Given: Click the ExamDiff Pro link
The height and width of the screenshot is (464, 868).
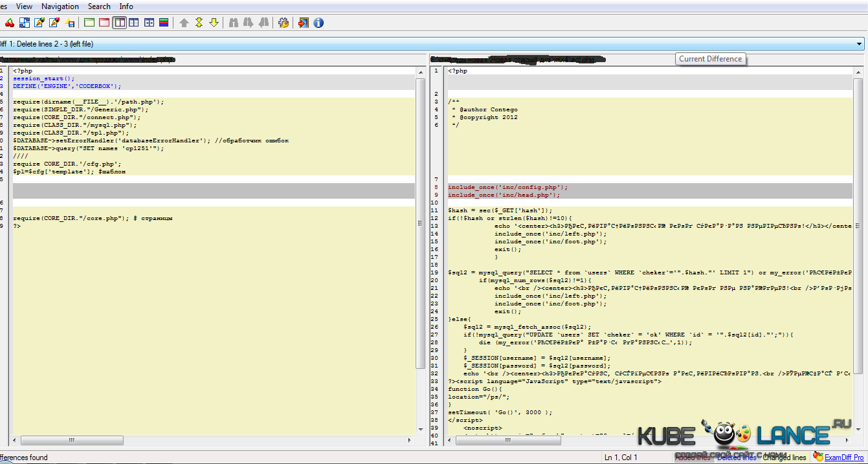Looking at the screenshot, I should pyautogui.click(x=844, y=458).
